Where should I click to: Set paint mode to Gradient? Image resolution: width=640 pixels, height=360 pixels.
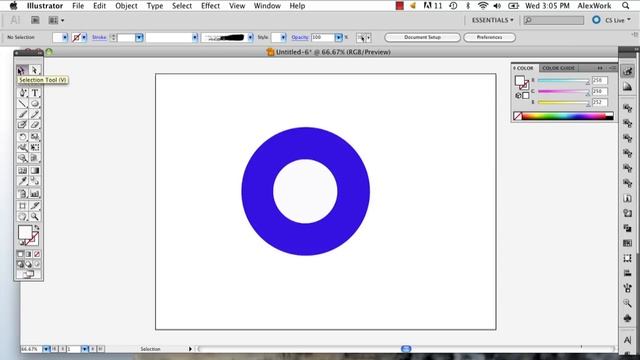(x=29, y=254)
